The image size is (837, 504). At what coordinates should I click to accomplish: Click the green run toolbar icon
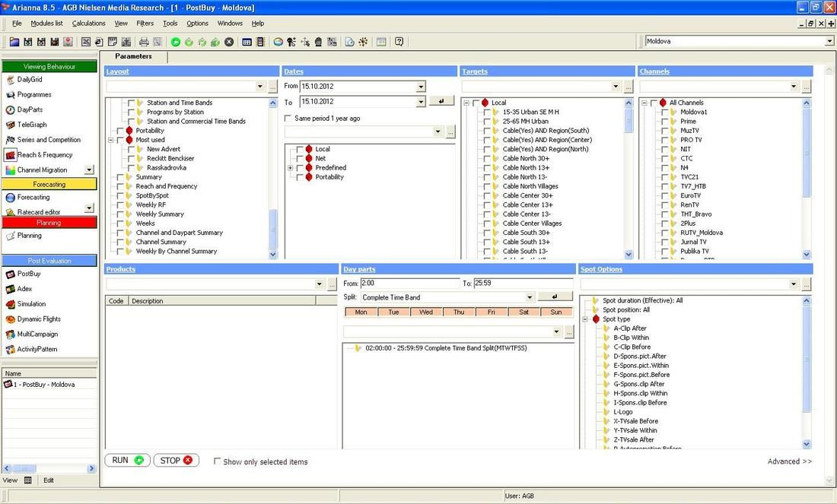pyautogui.click(x=176, y=42)
